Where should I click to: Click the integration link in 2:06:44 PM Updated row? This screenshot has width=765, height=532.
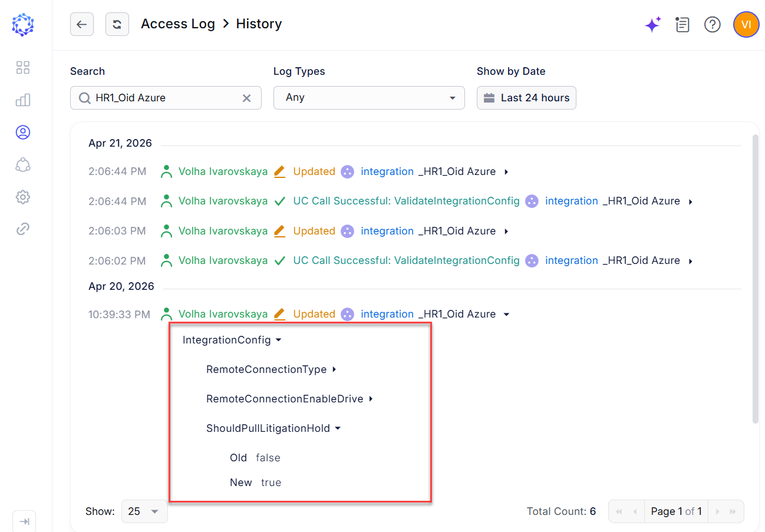tap(387, 171)
